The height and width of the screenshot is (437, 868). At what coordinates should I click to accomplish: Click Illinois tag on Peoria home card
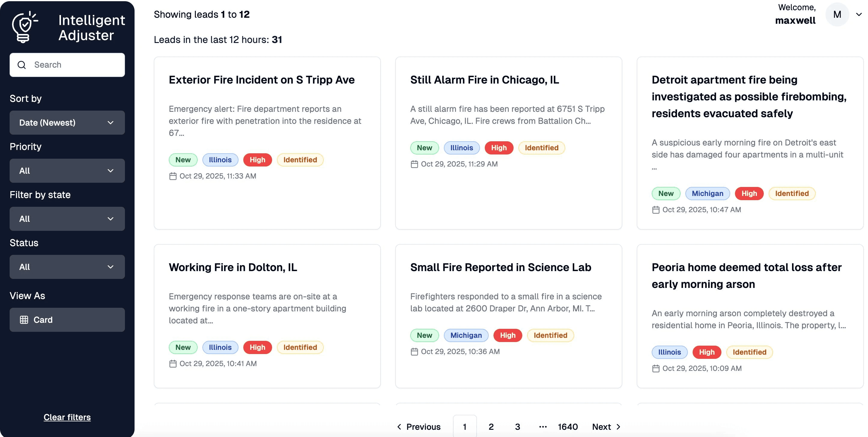pos(669,352)
